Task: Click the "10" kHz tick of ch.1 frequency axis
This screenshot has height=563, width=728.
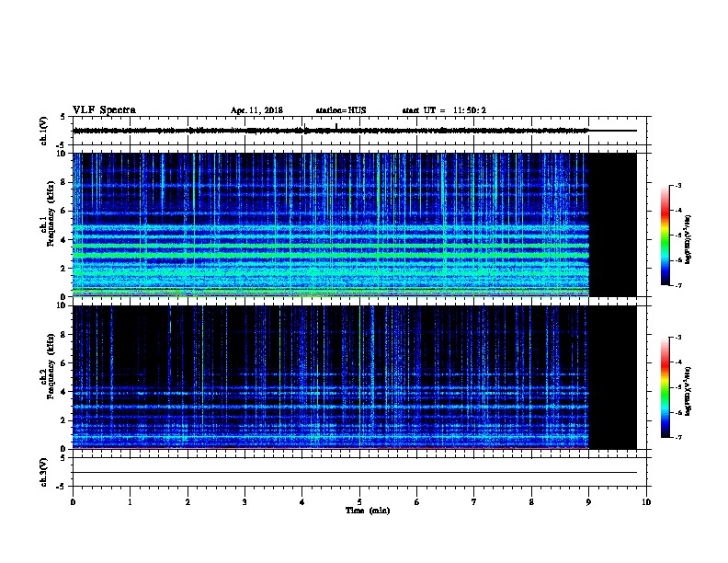Action: coord(63,154)
